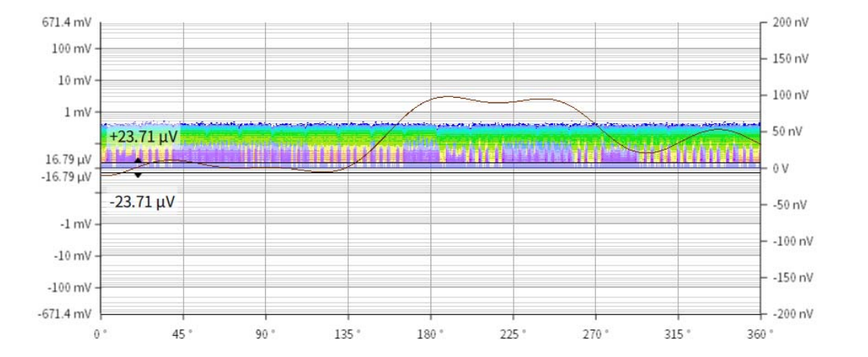The height and width of the screenshot is (357, 868).
Task: Select the 100 nV right axis label
Action: click(789, 95)
